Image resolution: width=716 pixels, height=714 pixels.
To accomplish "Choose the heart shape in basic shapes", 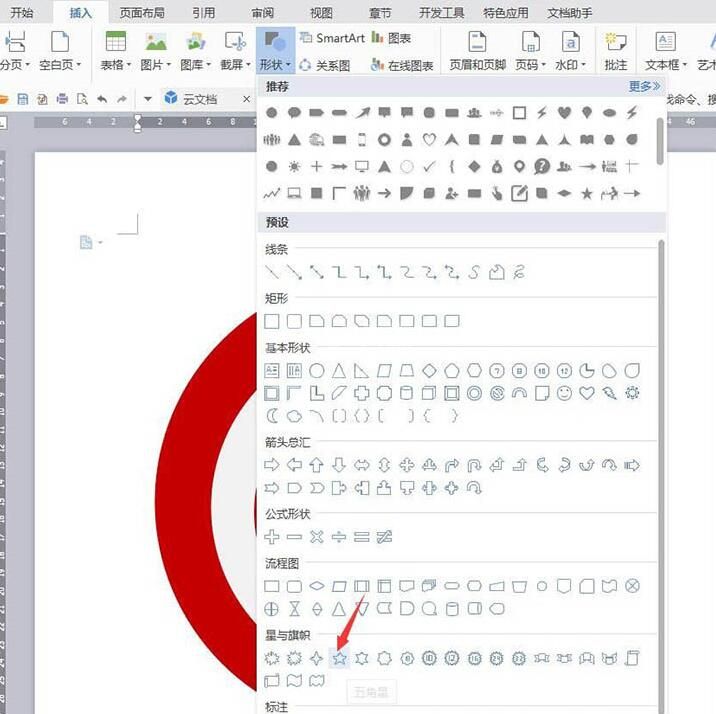I will click(587, 393).
